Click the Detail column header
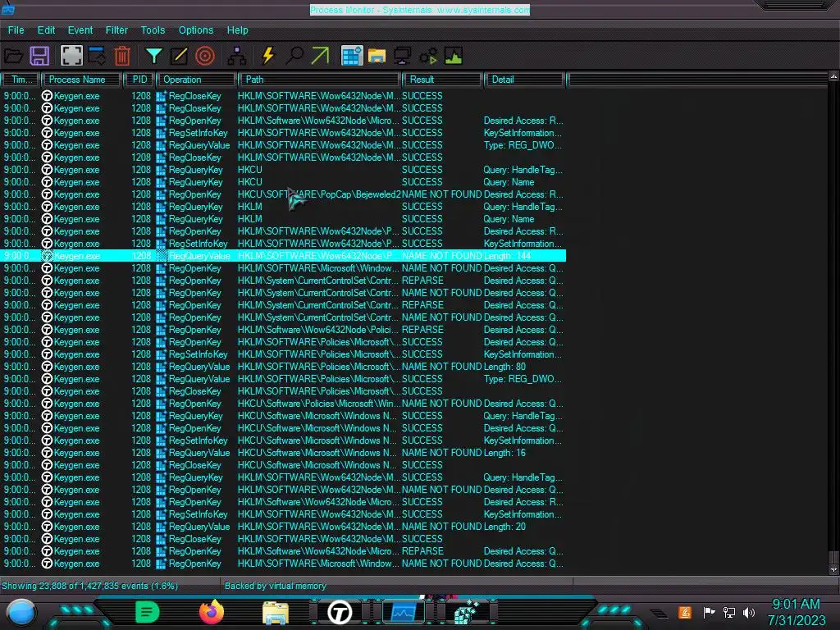Image resolution: width=840 pixels, height=630 pixels. tap(524, 80)
